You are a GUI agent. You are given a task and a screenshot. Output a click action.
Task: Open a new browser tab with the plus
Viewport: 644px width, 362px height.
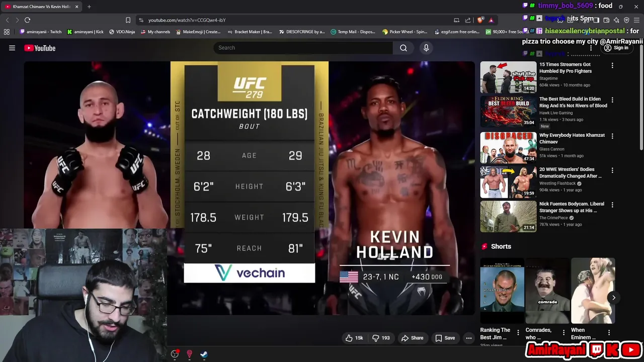(x=89, y=7)
